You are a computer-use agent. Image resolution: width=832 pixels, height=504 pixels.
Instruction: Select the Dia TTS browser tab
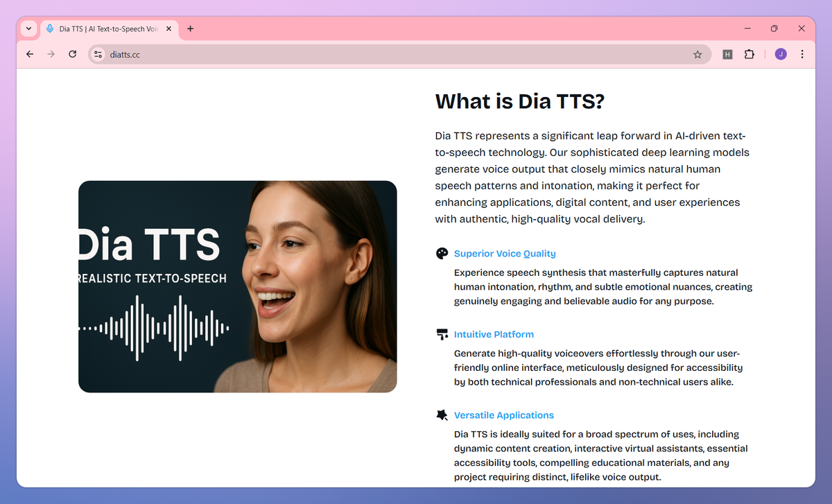click(x=109, y=28)
